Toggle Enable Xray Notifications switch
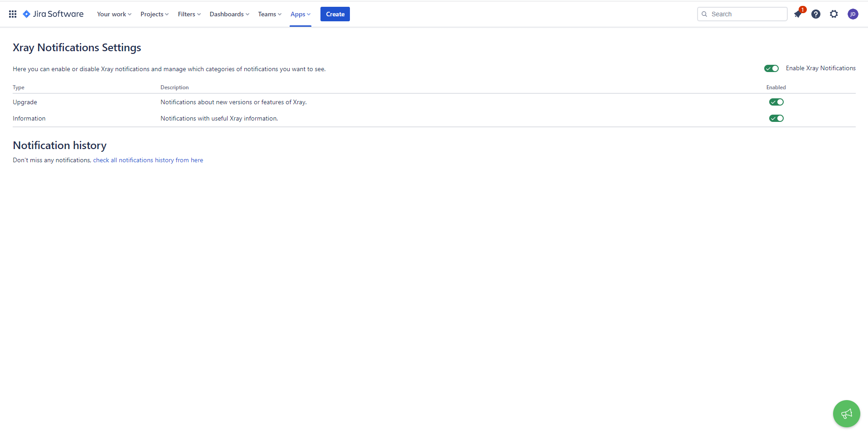868x435 pixels. 771,68
